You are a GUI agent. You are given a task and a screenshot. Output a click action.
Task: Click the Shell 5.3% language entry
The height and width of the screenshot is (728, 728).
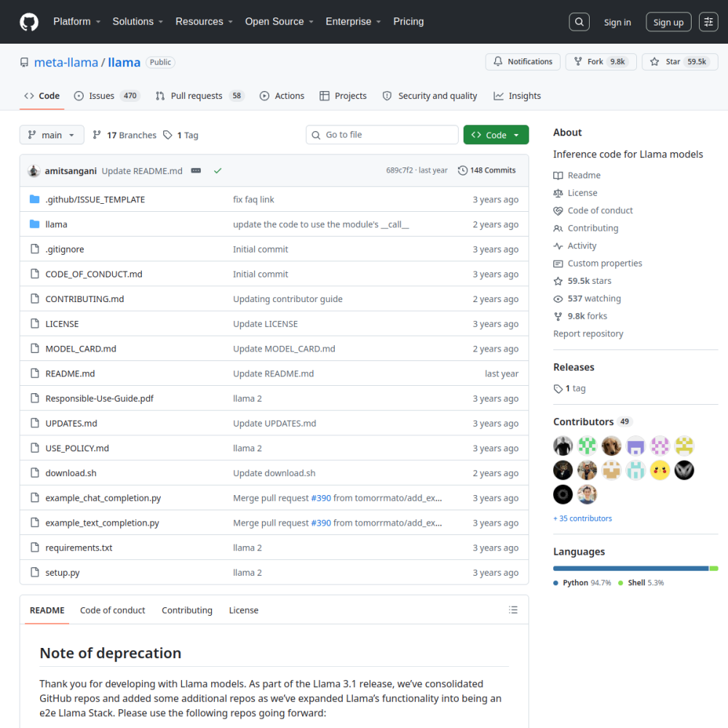tap(641, 582)
